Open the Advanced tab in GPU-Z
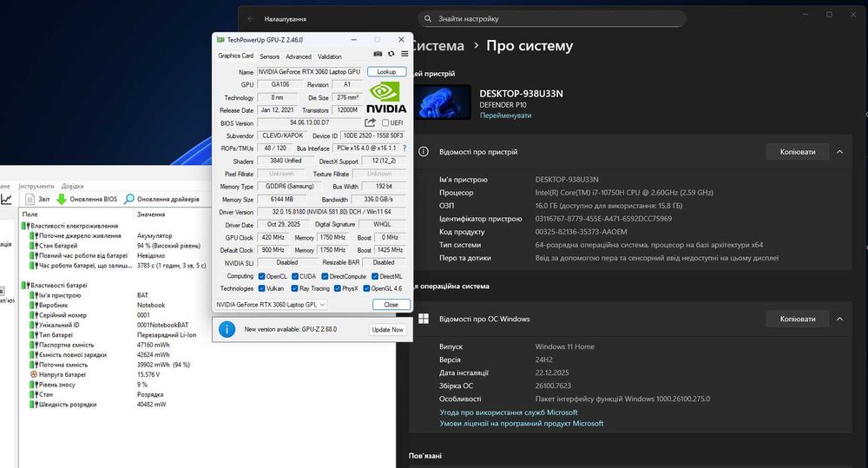 point(299,56)
